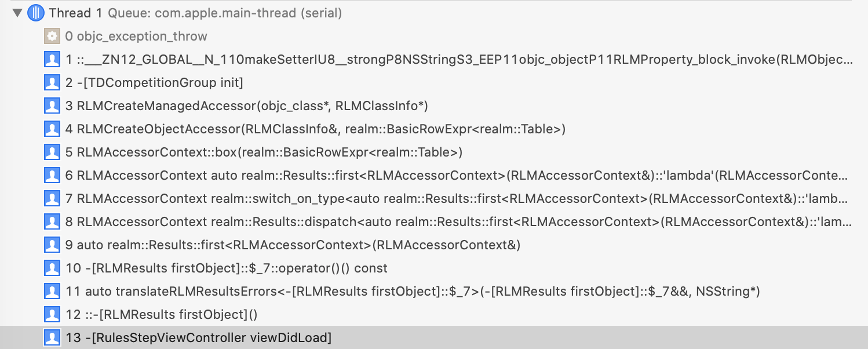Click the frame icon beside translateRLMResultsErrors

[52, 291]
